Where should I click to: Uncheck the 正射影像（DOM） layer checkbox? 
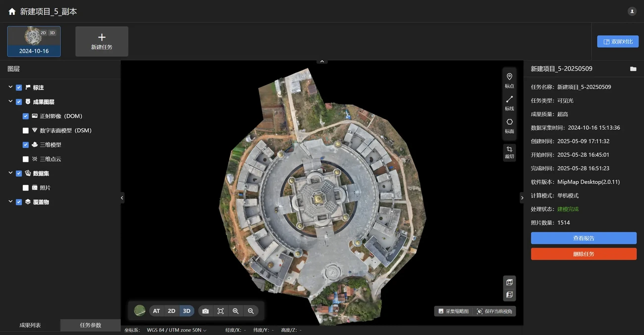click(26, 116)
